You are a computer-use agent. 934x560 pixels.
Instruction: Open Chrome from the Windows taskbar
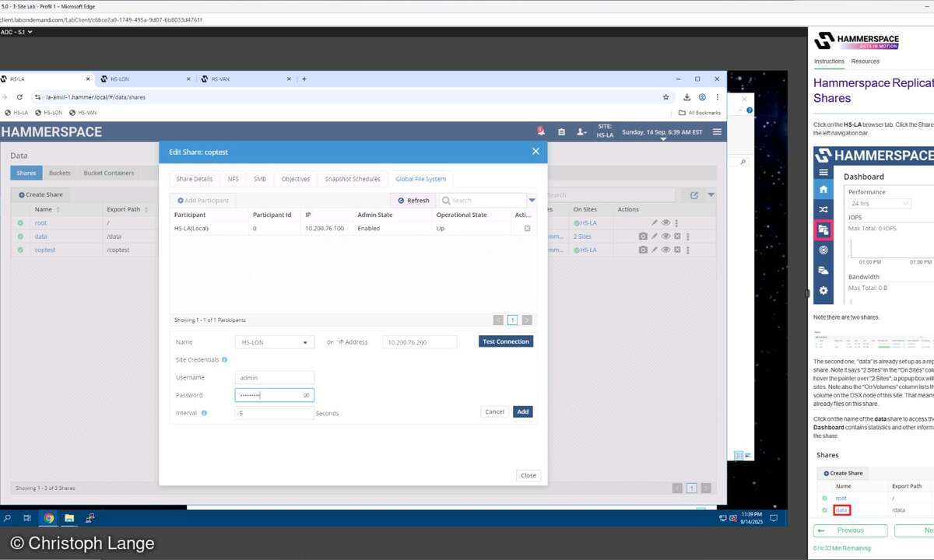[48, 518]
